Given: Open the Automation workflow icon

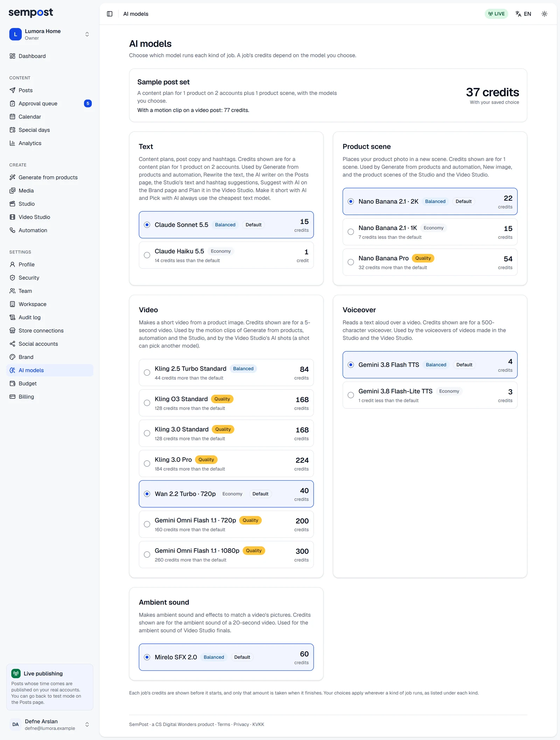Looking at the screenshot, I should (13, 230).
